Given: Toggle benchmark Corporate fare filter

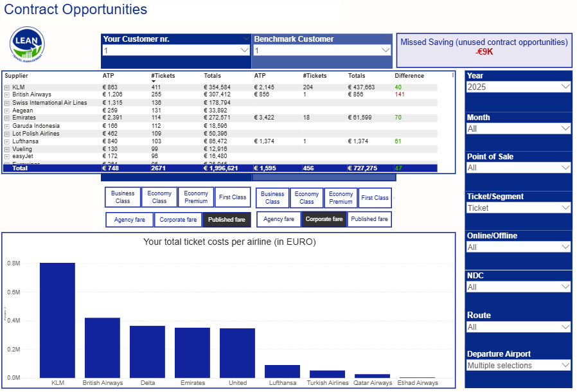Looking at the screenshot, I should tap(324, 219).
